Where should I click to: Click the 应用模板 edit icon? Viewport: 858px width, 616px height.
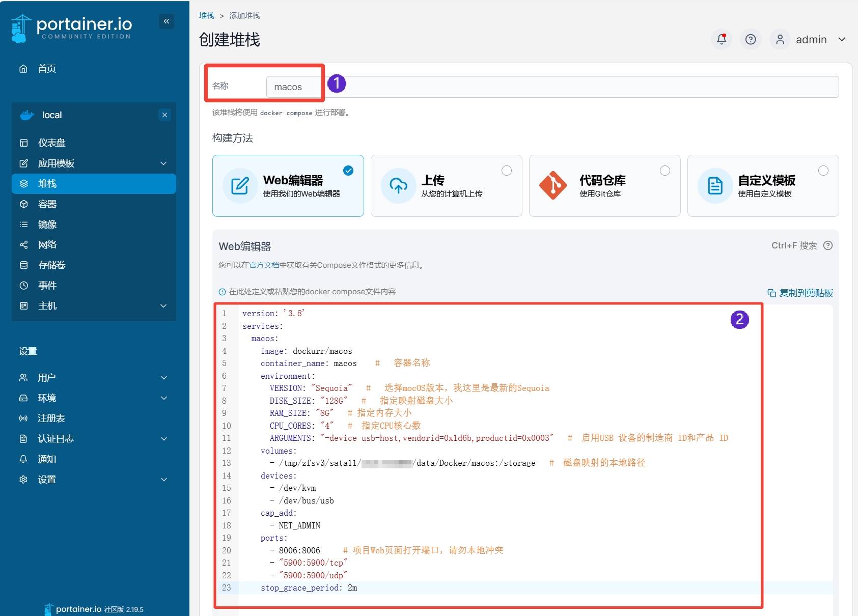pyautogui.click(x=23, y=163)
